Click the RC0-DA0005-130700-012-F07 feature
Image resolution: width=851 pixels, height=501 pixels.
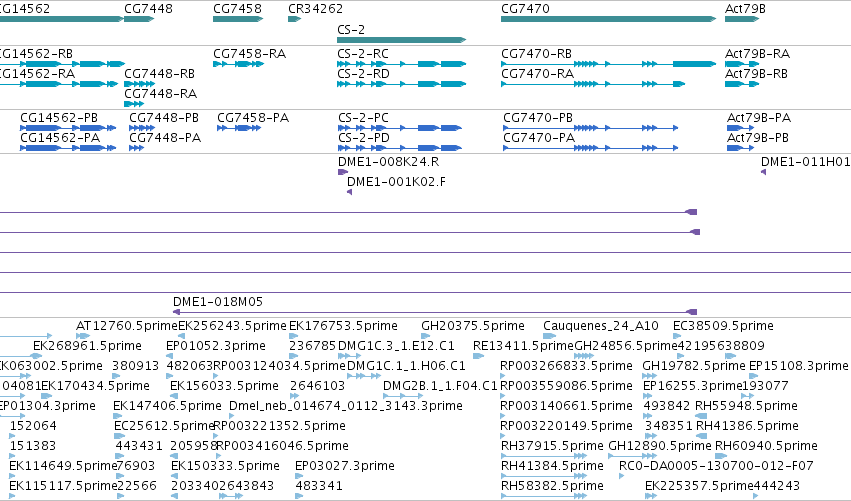(622, 476)
